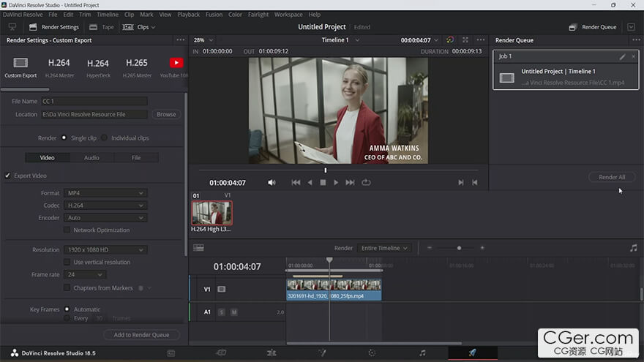Image resolution: width=644 pixels, height=362 pixels.
Task: Toggle V1 track enable icon
Action: pos(221,290)
